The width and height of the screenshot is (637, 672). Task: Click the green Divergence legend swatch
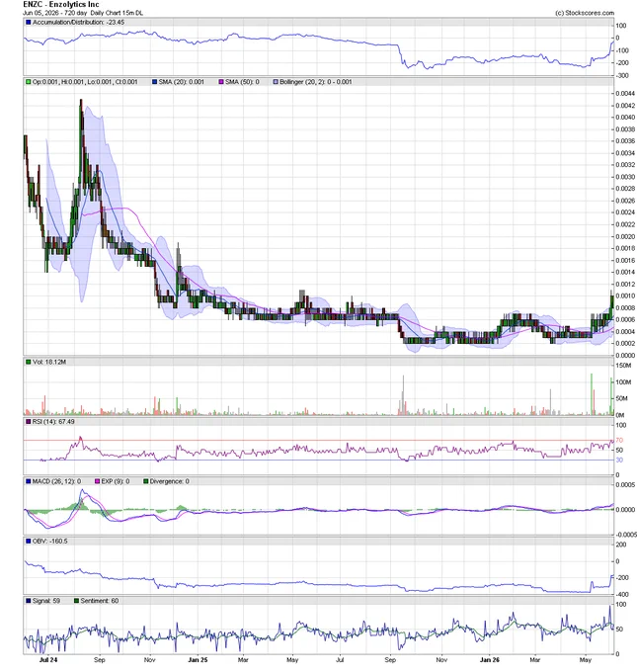click(x=145, y=481)
